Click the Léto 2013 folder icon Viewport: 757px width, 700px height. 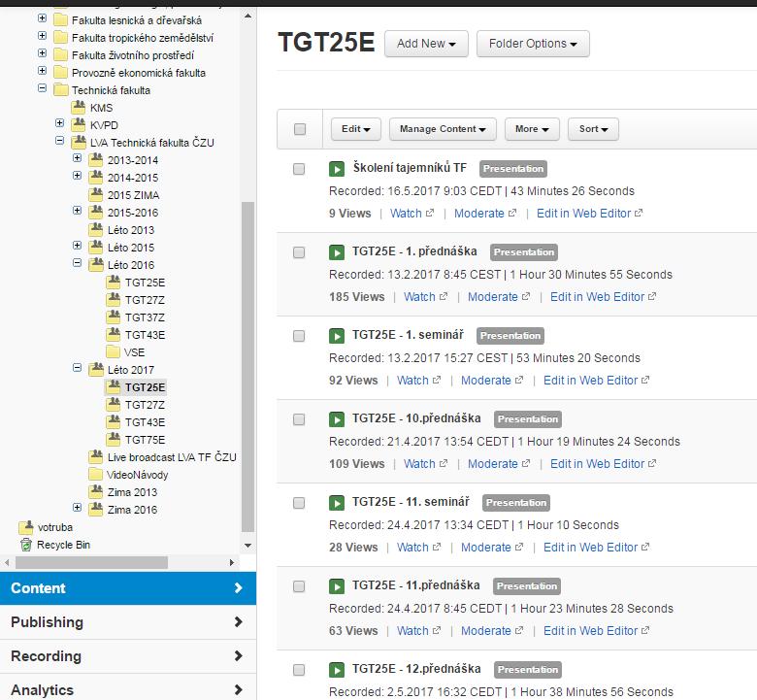96,229
